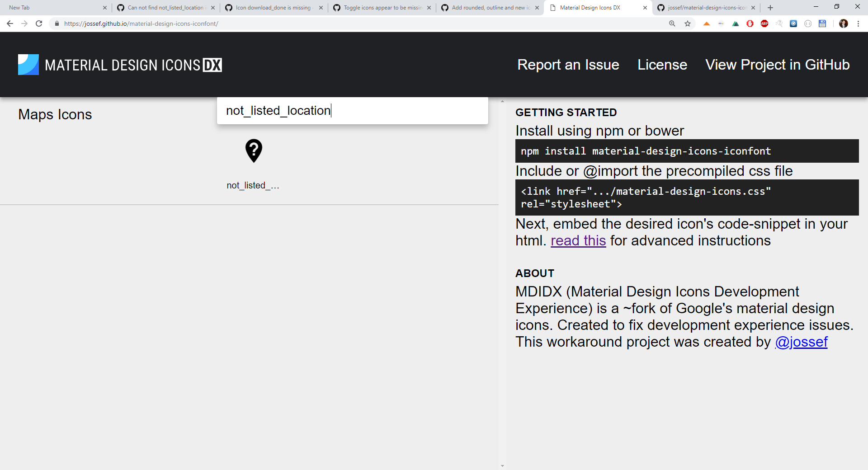
Task: Click View Project in GitHub
Action: [x=777, y=65]
